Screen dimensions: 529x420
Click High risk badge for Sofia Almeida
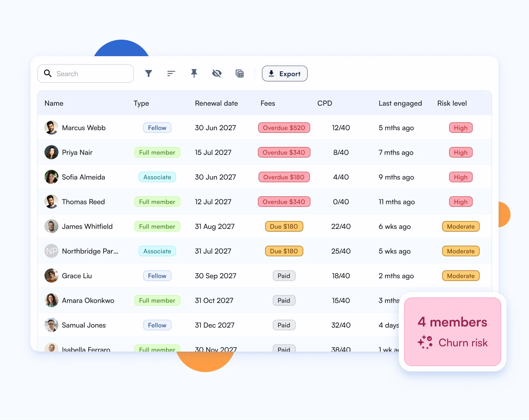coord(461,177)
